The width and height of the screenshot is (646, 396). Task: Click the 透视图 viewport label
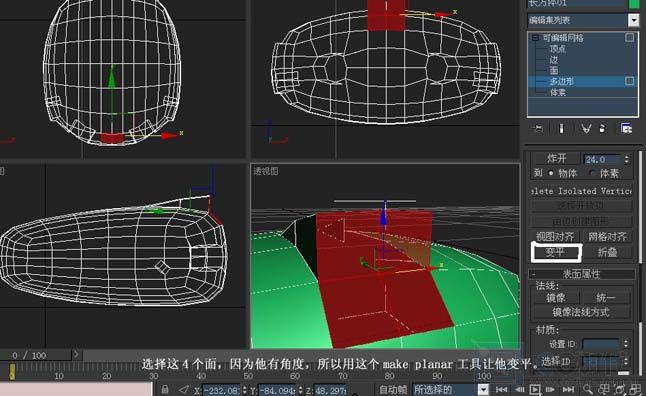(266, 171)
